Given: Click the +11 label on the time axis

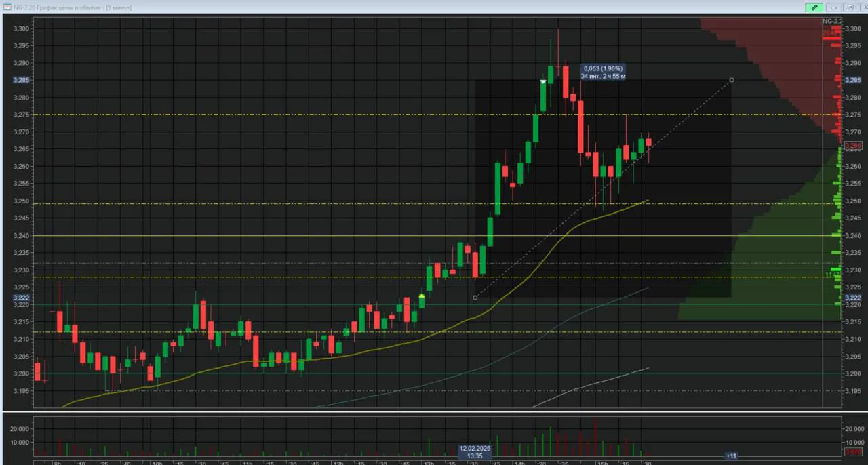Looking at the screenshot, I should click(731, 456).
